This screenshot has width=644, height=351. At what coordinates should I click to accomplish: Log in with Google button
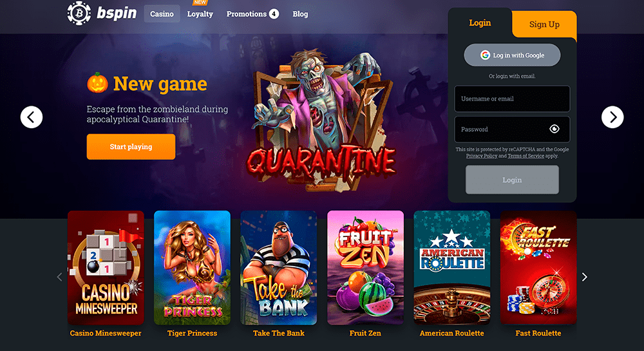click(512, 55)
